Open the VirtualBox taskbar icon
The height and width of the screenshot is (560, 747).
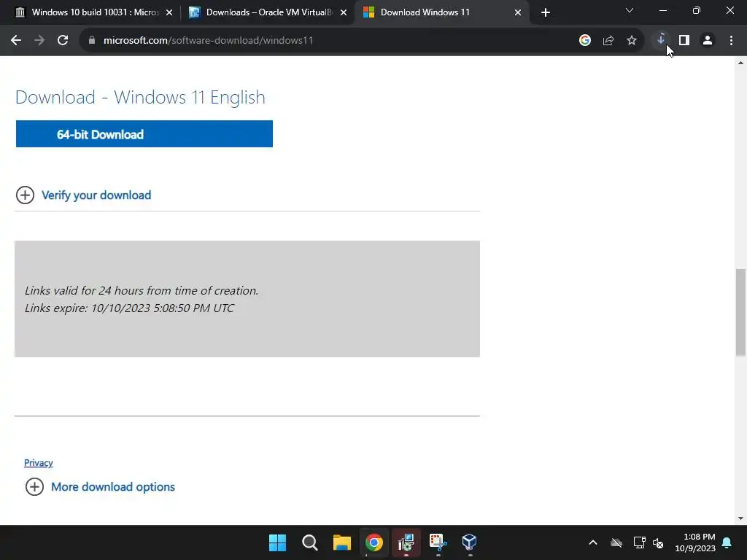tap(470, 542)
